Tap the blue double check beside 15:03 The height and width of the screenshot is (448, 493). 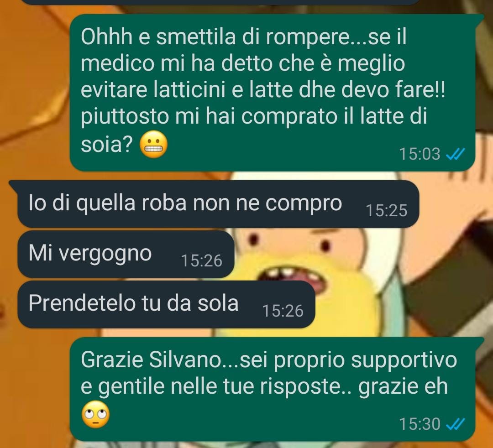click(x=455, y=154)
